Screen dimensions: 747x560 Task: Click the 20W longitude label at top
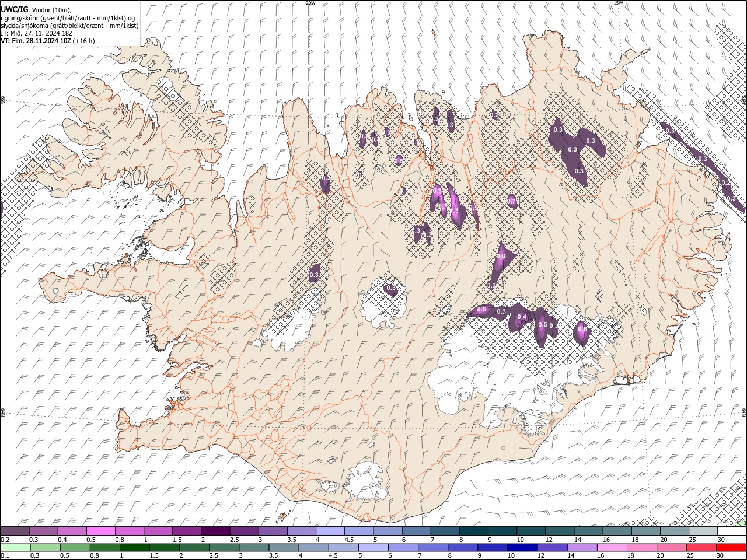[310, 3]
